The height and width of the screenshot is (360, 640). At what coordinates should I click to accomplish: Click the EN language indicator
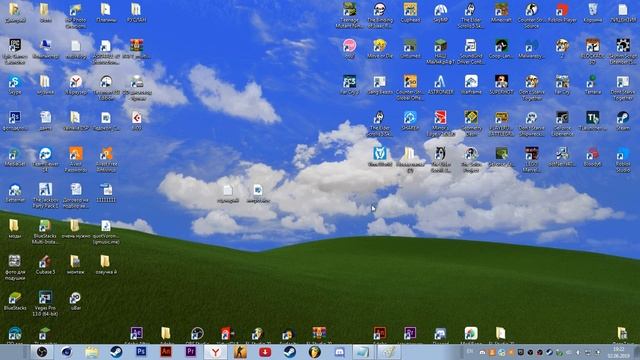click(470, 352)
